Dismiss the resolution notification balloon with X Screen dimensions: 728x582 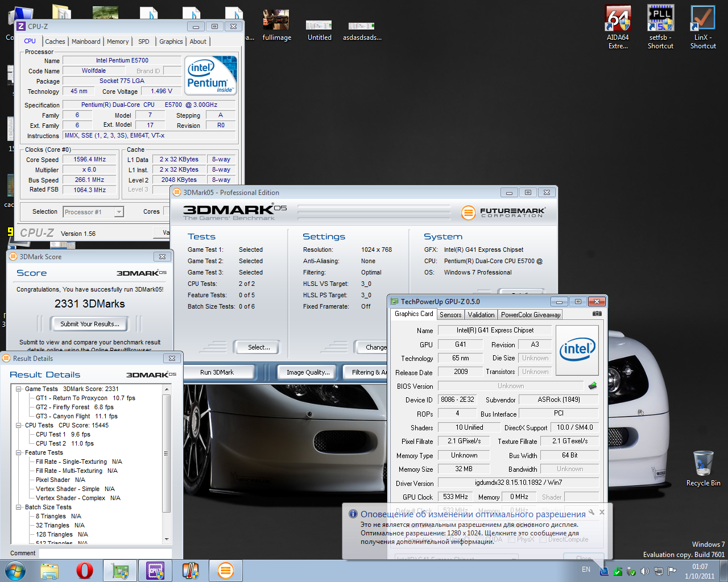coord(602,512)
